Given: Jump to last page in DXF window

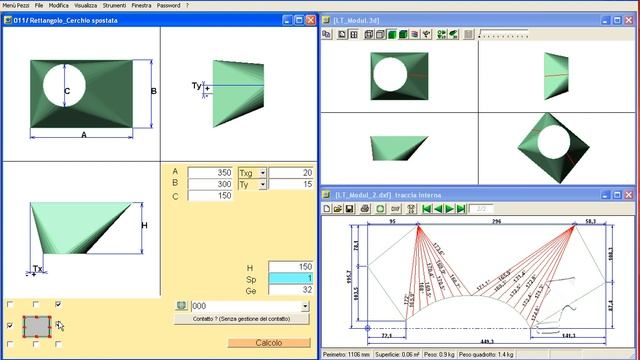Looking at the screenshot, I should 461,209.
